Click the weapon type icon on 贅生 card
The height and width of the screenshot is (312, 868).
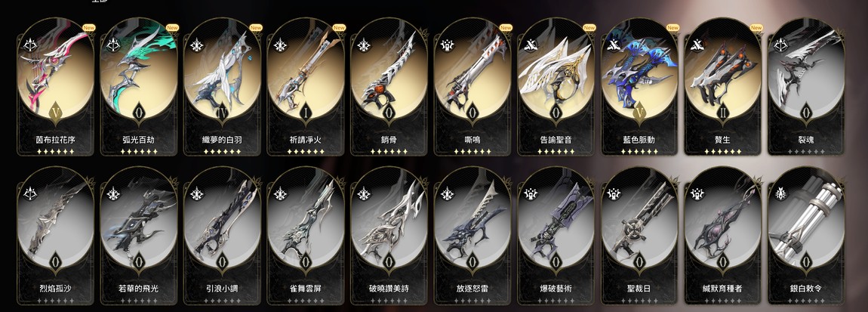[697, 45]
